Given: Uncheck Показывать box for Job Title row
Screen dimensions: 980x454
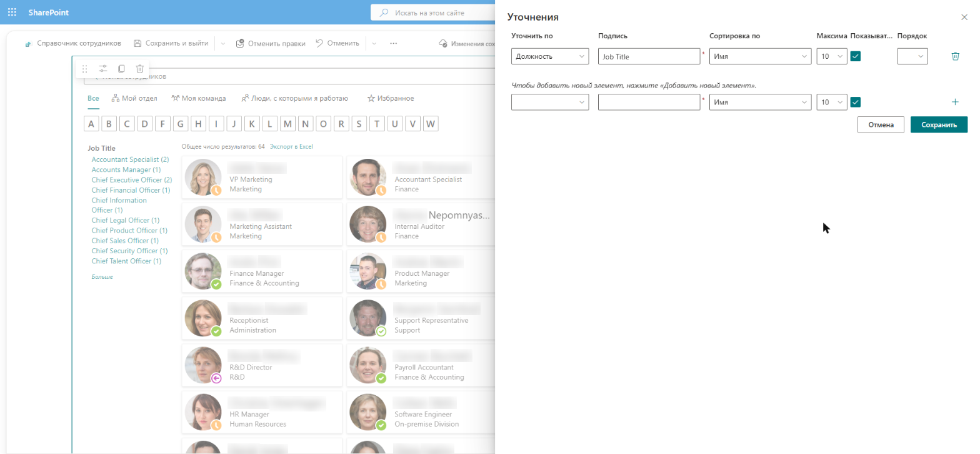Looking at the screenshot, I should coord(856,56).
